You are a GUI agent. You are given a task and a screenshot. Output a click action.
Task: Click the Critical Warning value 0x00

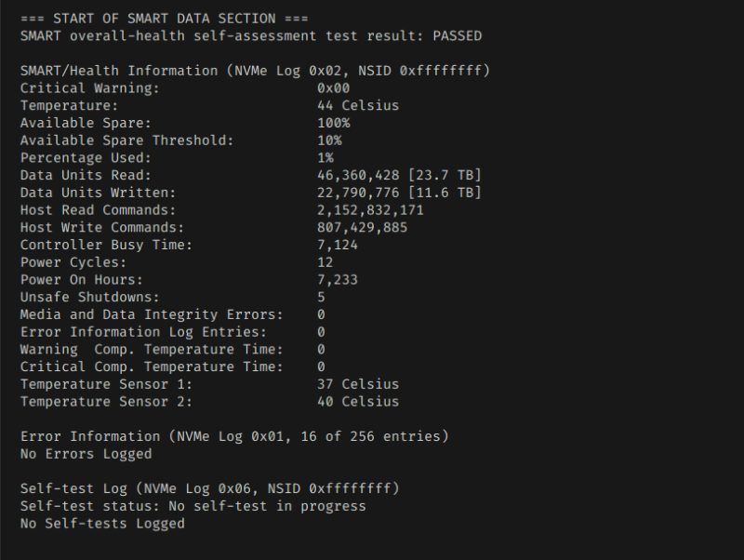coord(333,88)
